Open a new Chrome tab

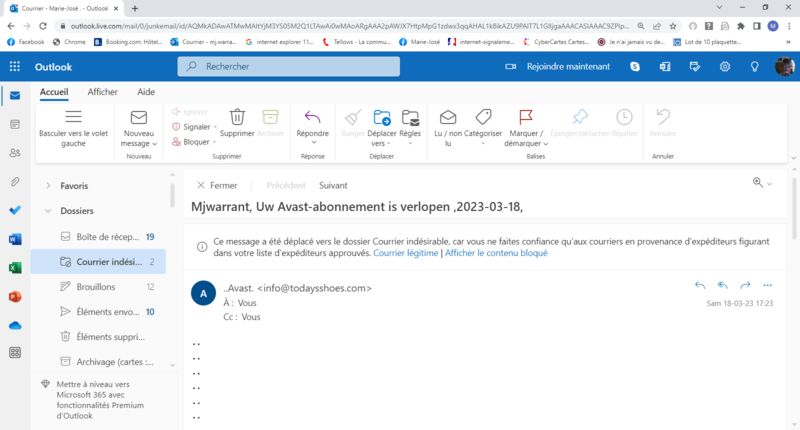(x=135, y=8)
